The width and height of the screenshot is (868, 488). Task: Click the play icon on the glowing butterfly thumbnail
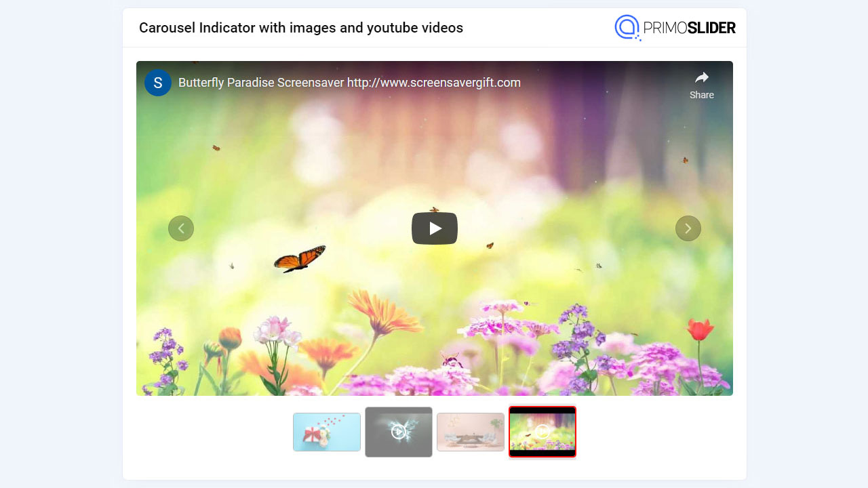tap(398, 432)
